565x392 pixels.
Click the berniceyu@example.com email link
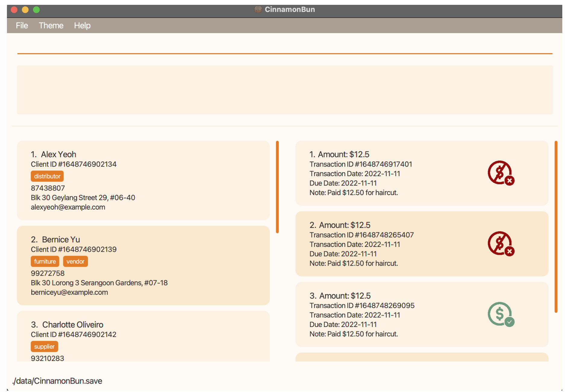69,292
